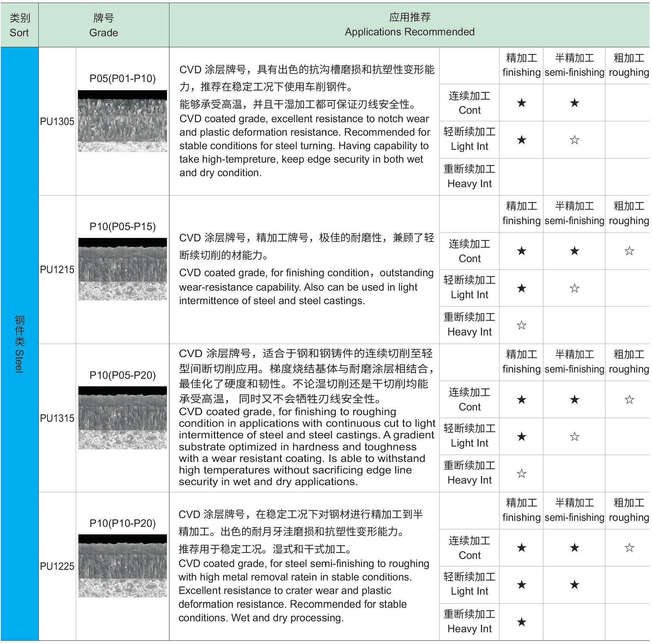Click PU1225 Heavy Int finishing solid star
This screenshot has height=644, width=652.
point(521,622)
